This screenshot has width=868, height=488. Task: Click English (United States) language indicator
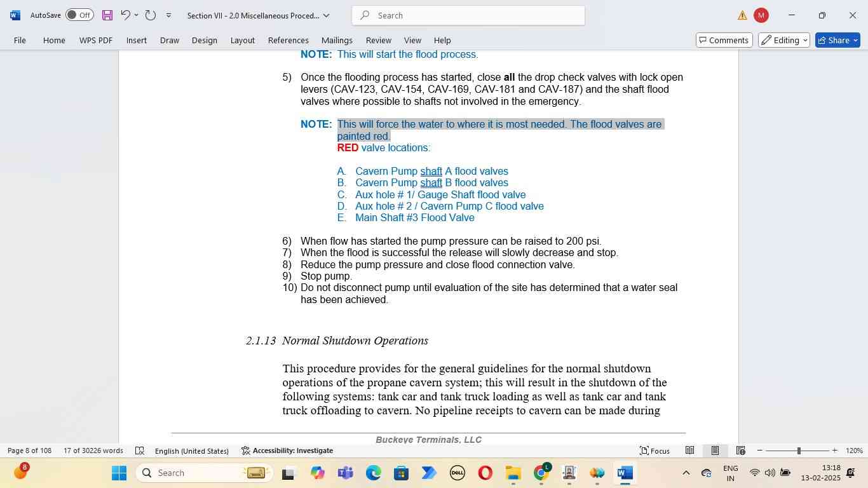pos(192,451)
